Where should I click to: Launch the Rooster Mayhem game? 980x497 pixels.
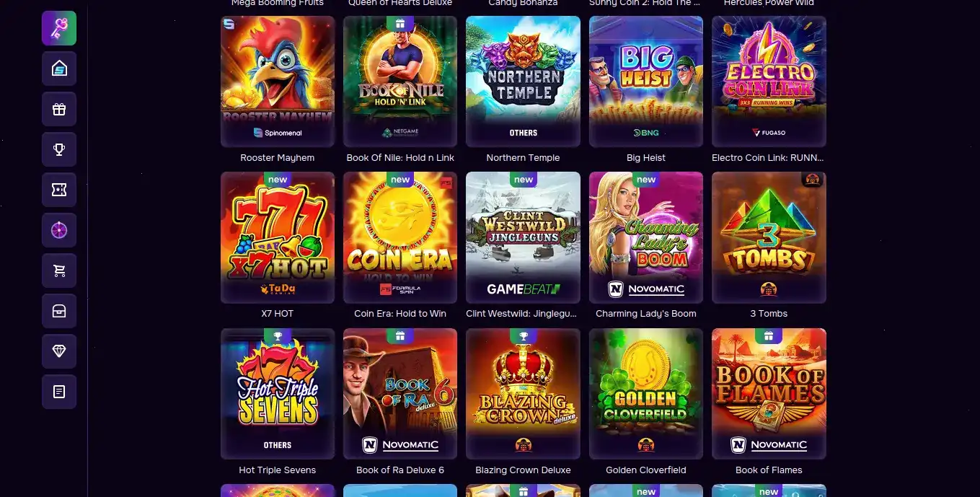pyautogui.click(x=278, y=82)
